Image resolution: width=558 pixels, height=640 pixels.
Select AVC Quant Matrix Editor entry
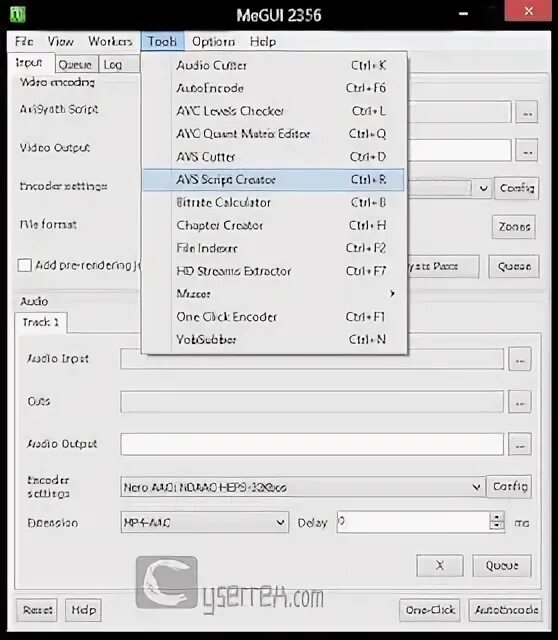[x=273, y=134]
